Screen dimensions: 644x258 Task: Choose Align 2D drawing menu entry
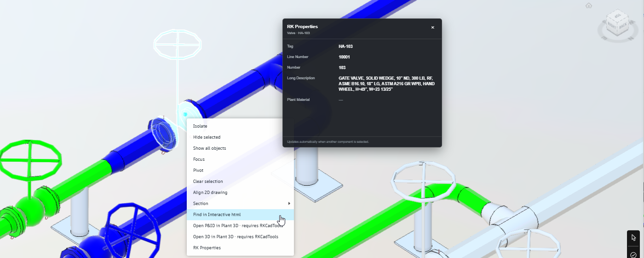pos(240,193)
